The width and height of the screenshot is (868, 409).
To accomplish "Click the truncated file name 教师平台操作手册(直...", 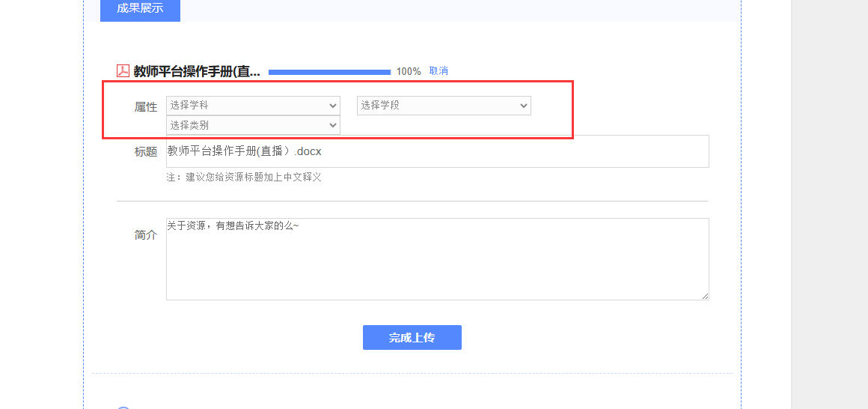I will [x=197, y=71].
